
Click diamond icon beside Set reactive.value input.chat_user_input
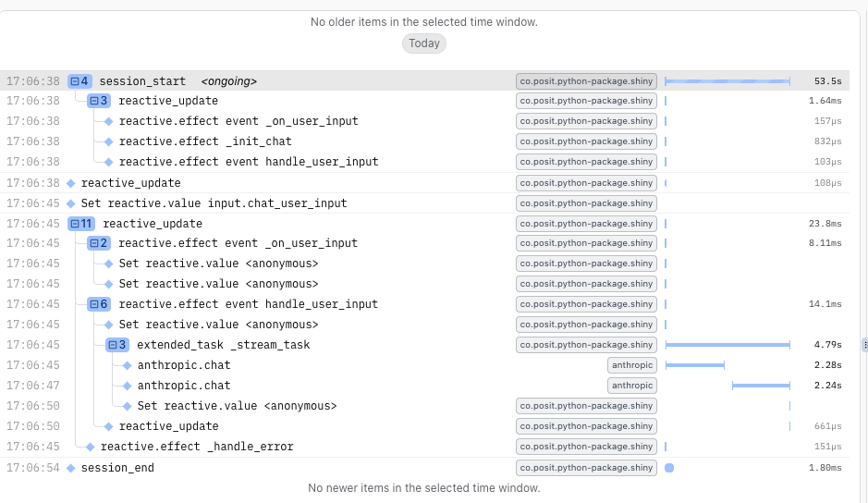pyautogui.click(x=71, y=203)
